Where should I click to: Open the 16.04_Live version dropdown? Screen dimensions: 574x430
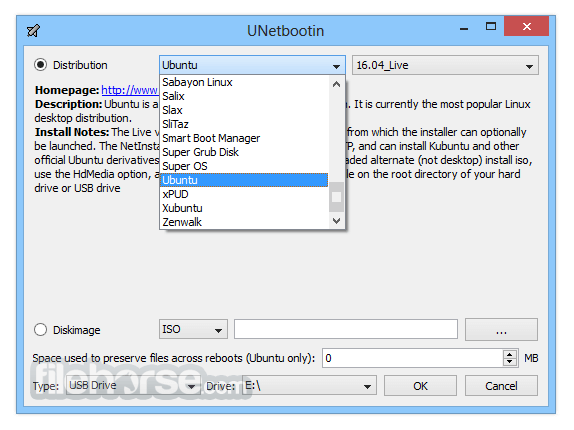pos(445,65)
